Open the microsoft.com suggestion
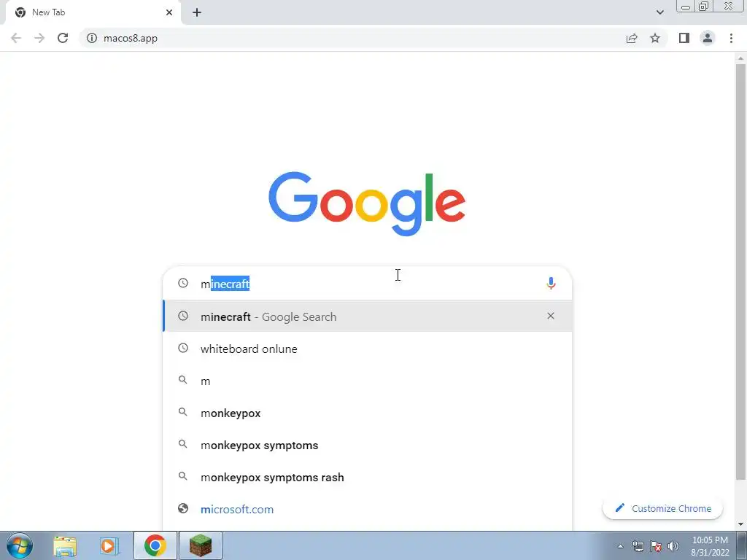The width and height of the screenshot is (747, 560). 367,509
